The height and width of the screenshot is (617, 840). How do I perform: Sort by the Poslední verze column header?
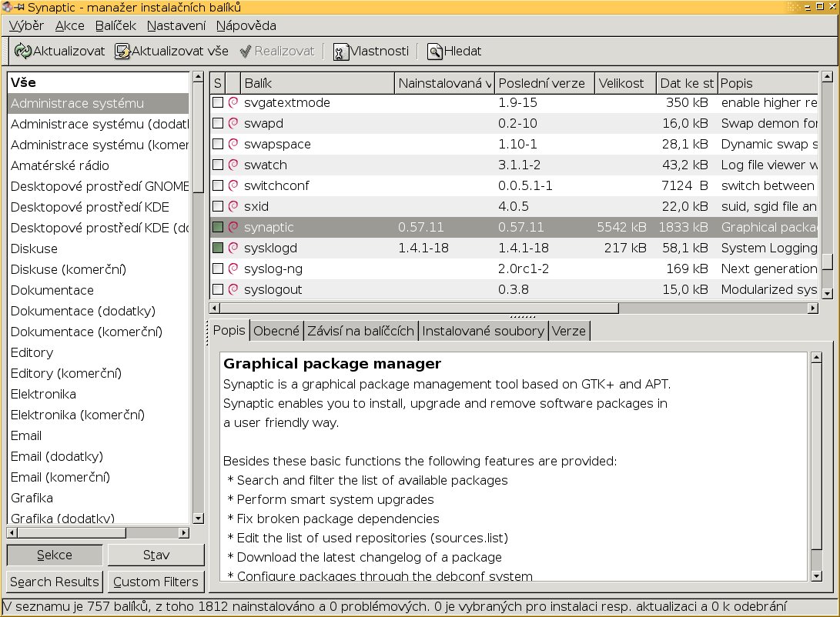[x=544, y=84]
